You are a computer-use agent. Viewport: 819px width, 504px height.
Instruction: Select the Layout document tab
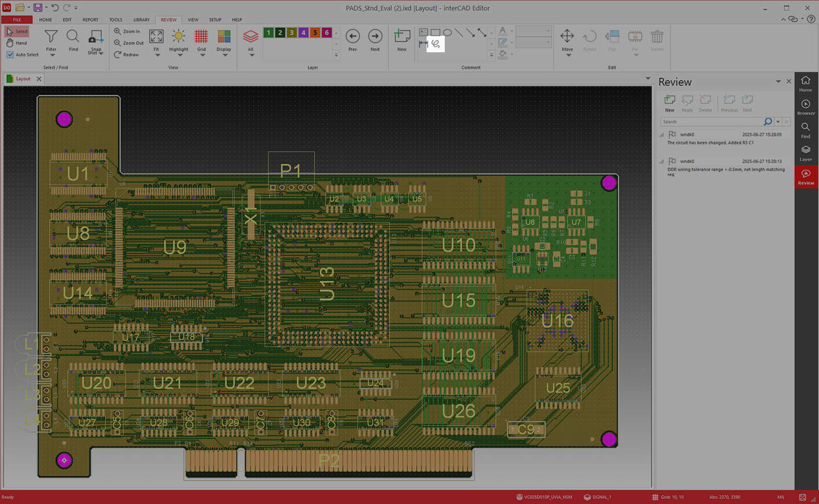pyautogui.click(x=23, y=79)
